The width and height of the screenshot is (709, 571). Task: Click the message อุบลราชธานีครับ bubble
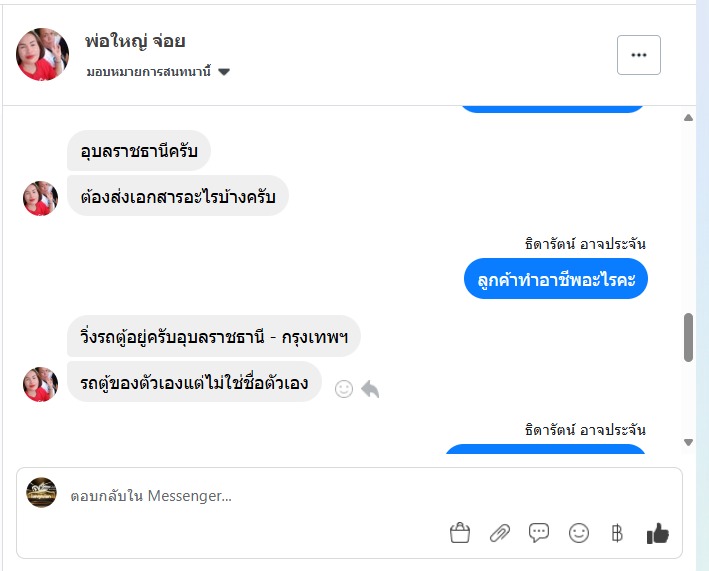(x=139, y=151)
